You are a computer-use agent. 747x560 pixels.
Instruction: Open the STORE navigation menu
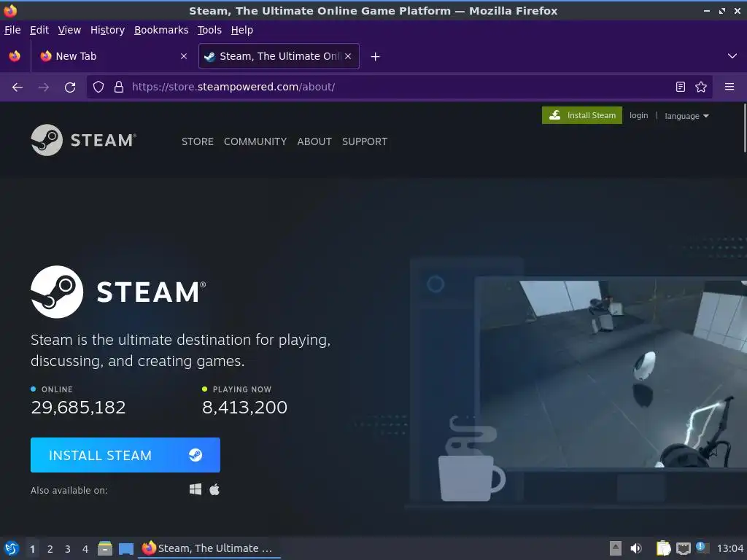197,141
